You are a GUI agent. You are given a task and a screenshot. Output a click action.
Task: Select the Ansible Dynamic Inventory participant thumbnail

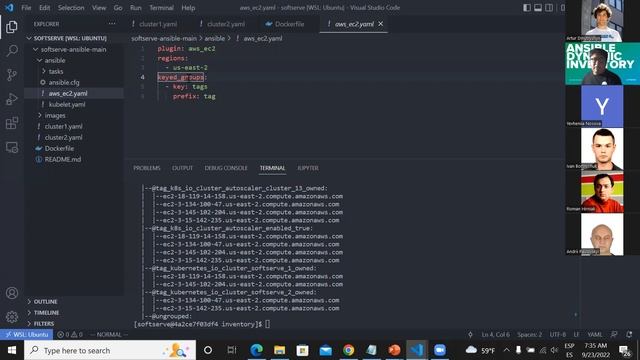pyautogui.click(x=602, y=64)
